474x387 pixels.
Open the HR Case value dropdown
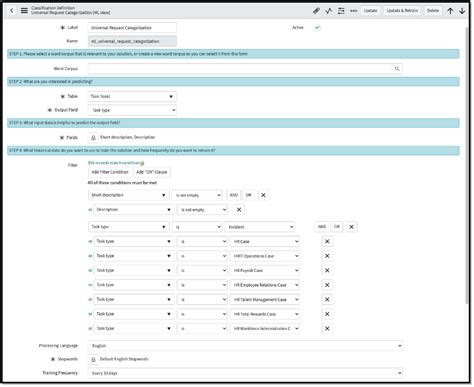(265, 241)
